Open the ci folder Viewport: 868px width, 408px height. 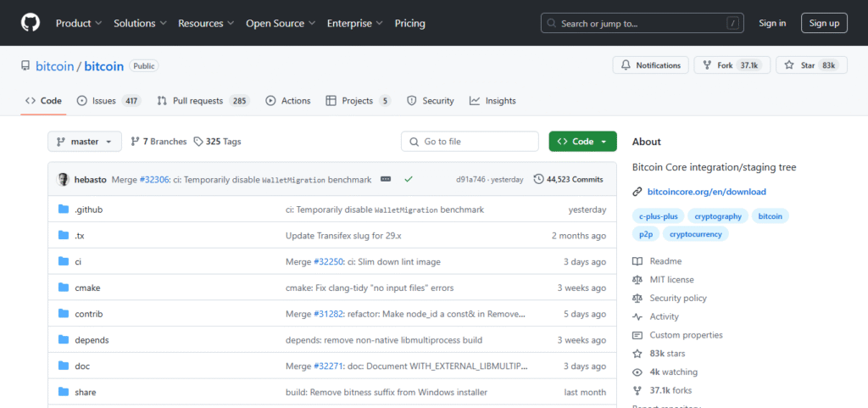pyautogui.click(x=78, y=261)
